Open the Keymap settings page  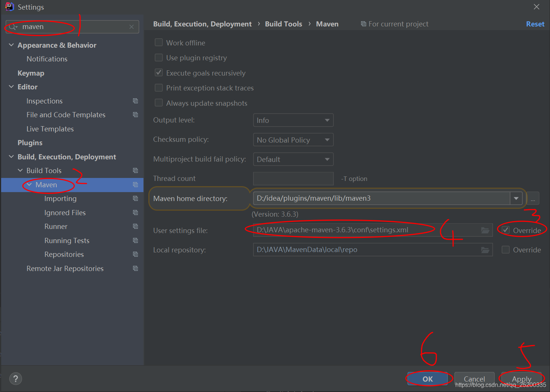(x=31, y=73)
